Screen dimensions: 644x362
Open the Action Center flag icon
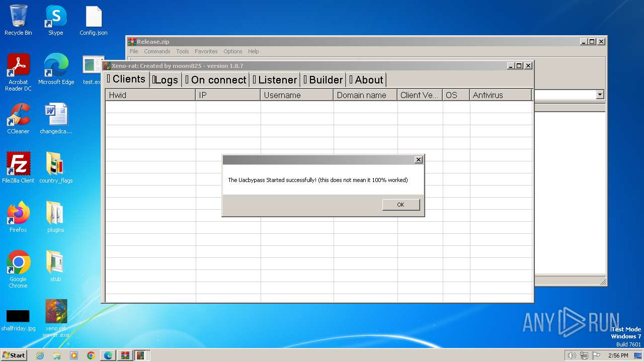pyautogui.click(x=597, y=355)
